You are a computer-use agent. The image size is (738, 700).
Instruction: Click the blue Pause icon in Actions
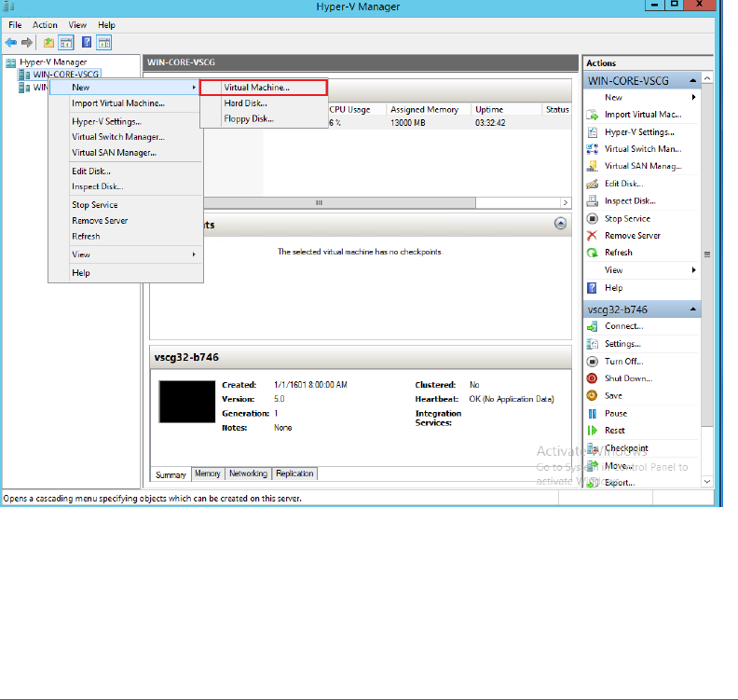pos(592,413)
